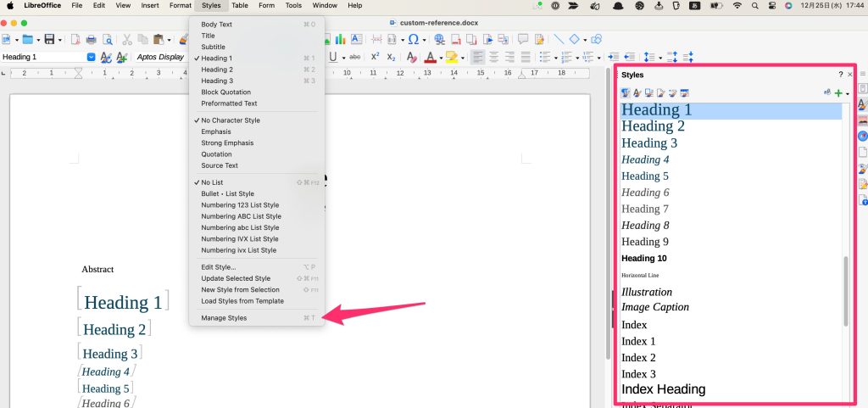Toggle Paragraph Styles view in Styles panel
This screenshot has height=408, width=868.
click(x=626, y=92)
